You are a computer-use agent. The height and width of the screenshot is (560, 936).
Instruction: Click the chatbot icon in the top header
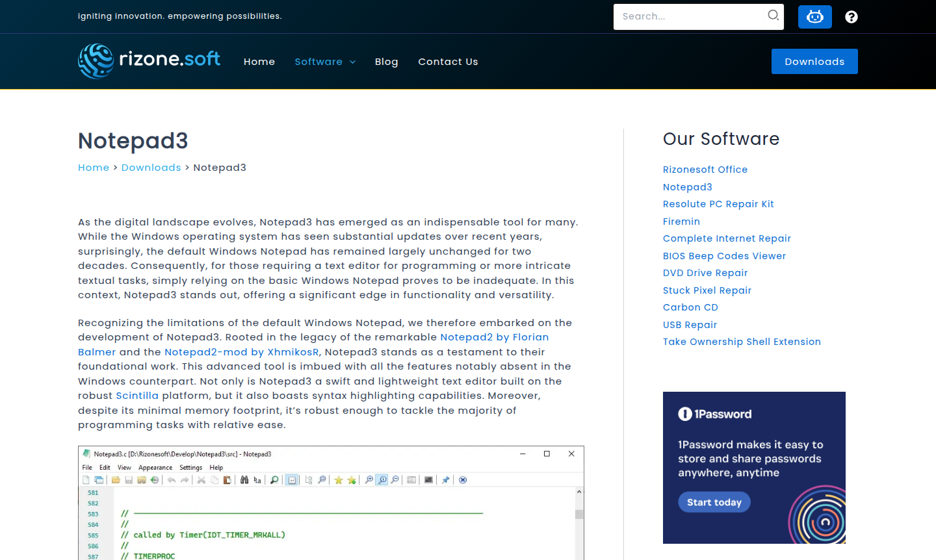(x=814, y=16)
